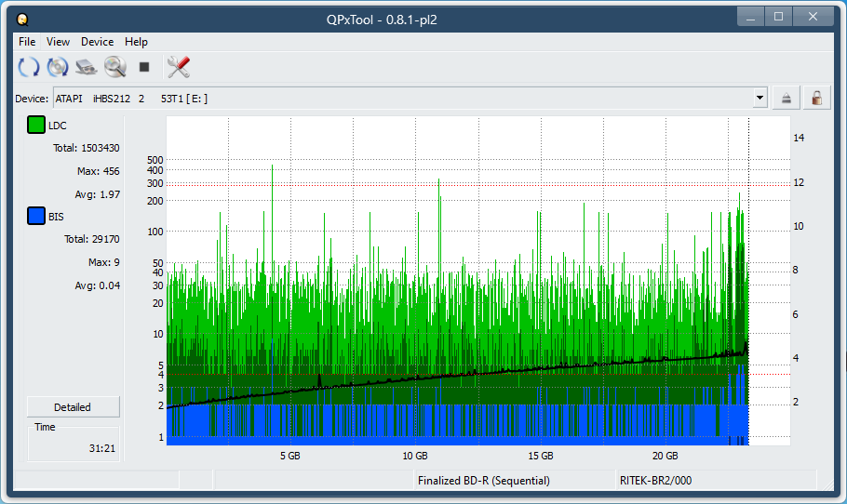Image resolution: width=847 pixels, height=504 pixels.
Task: Click the 500 label on left axis
Action: 155,160
